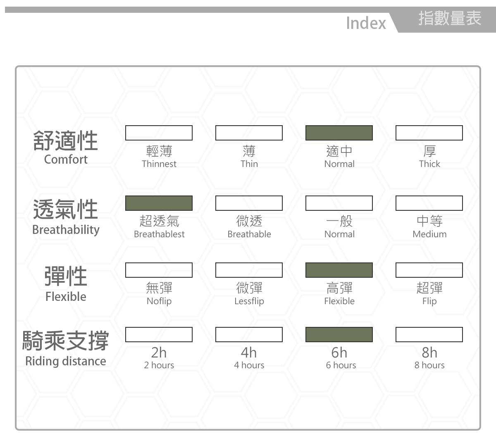Click the 指數量表 header tab
The height and width of the screenshot is (448, 496).
(x=449, y=19)
